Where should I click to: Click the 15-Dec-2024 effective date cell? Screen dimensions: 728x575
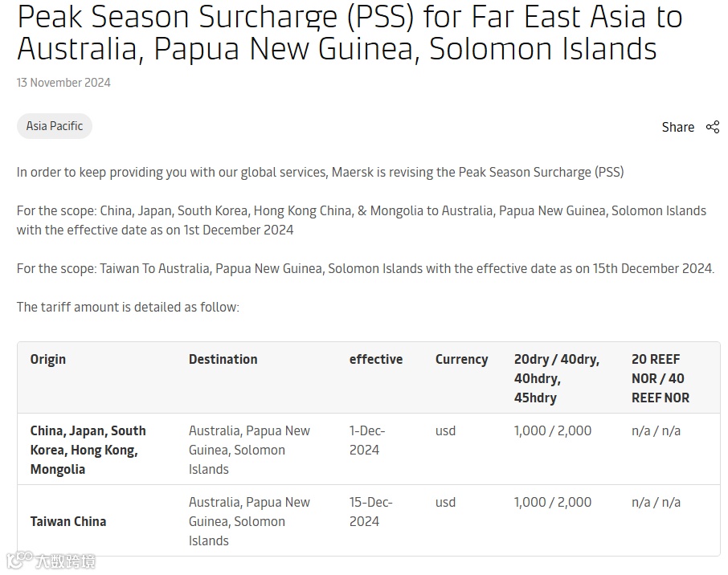[371, 512]
